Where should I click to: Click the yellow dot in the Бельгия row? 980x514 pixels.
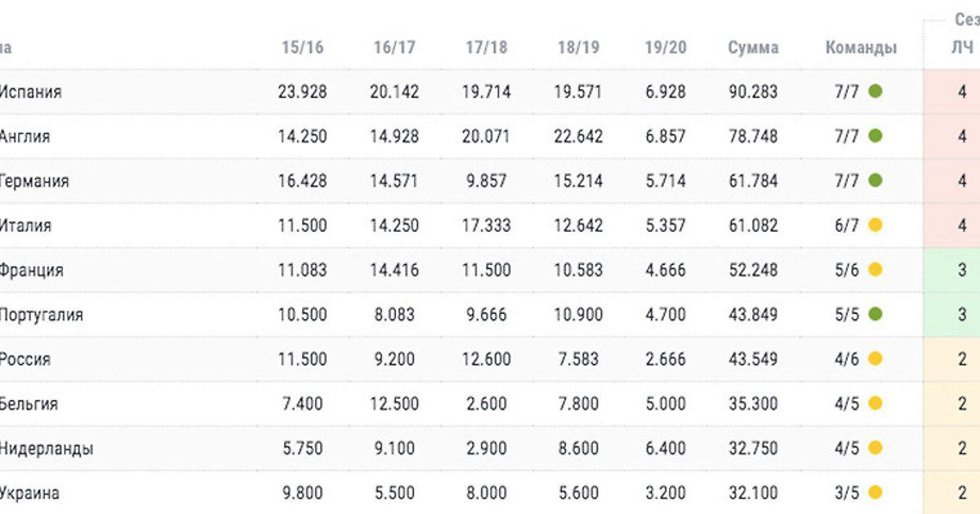(875, 404)
